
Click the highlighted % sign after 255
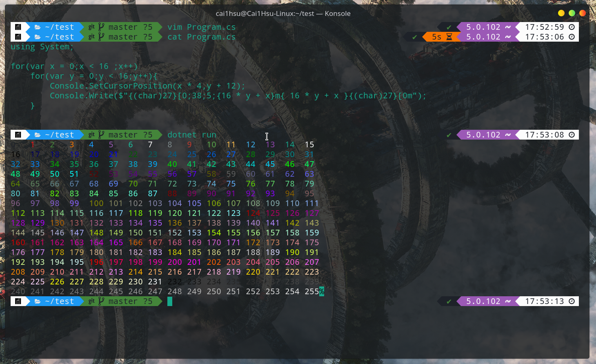[322, 291]
